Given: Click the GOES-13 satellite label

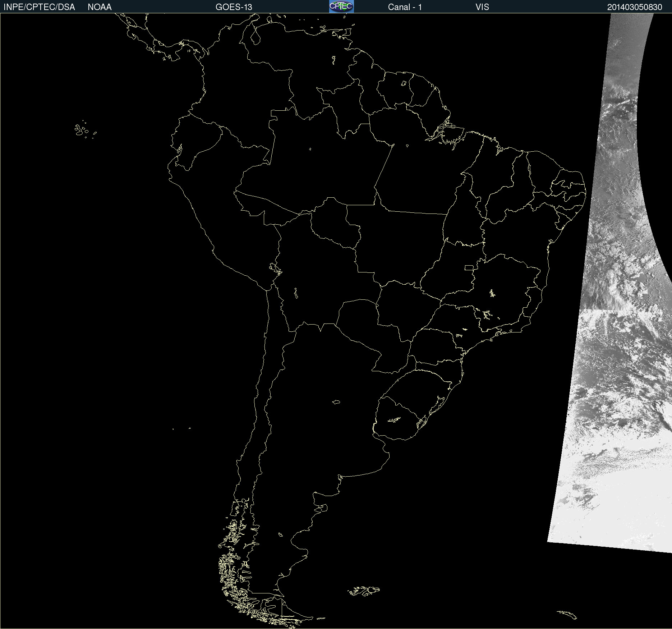Looking at the screenshot, I should (234, 7).
